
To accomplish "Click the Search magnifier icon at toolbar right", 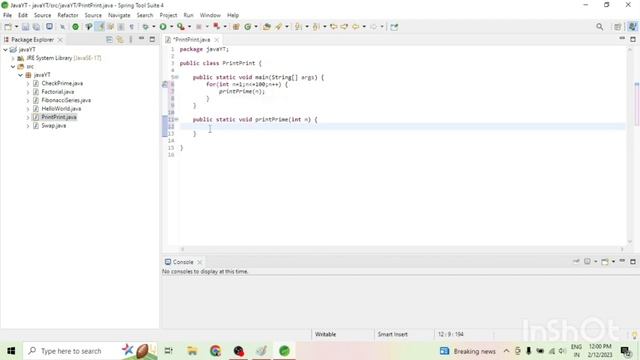I will (x=600, y=27).
